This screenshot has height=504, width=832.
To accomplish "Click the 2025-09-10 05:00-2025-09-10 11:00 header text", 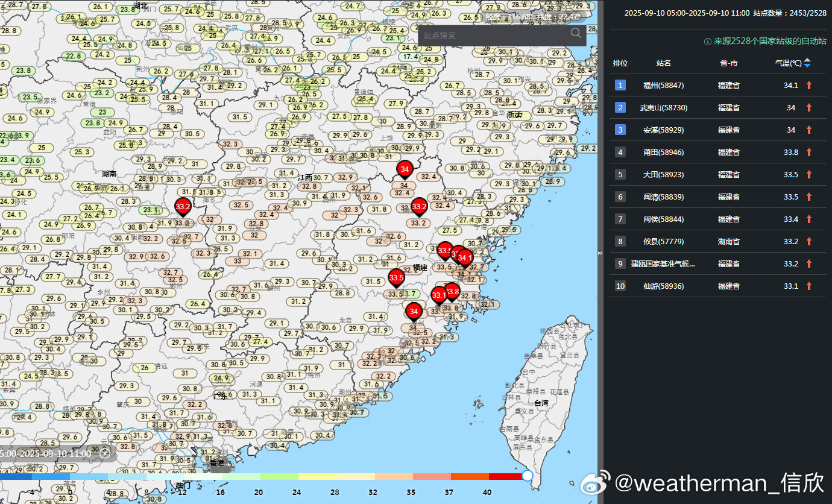I will [x=687, y=13].
